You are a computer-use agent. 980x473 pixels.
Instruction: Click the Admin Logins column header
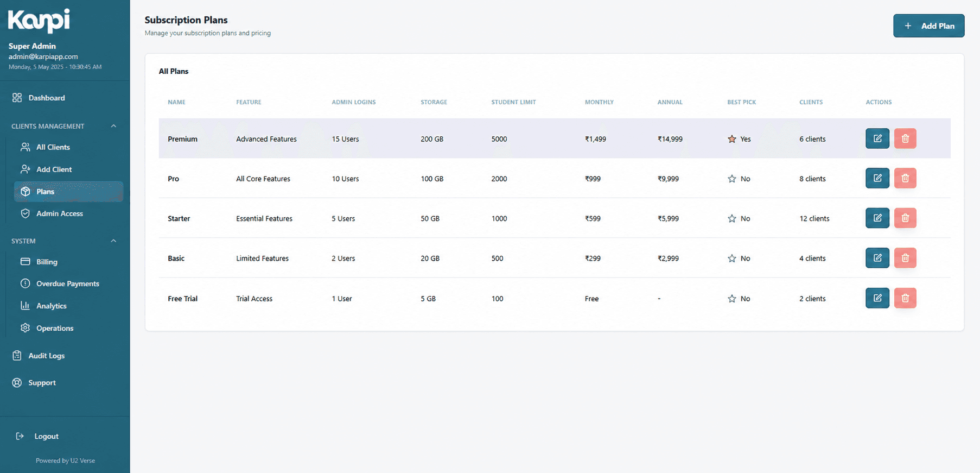354,102
